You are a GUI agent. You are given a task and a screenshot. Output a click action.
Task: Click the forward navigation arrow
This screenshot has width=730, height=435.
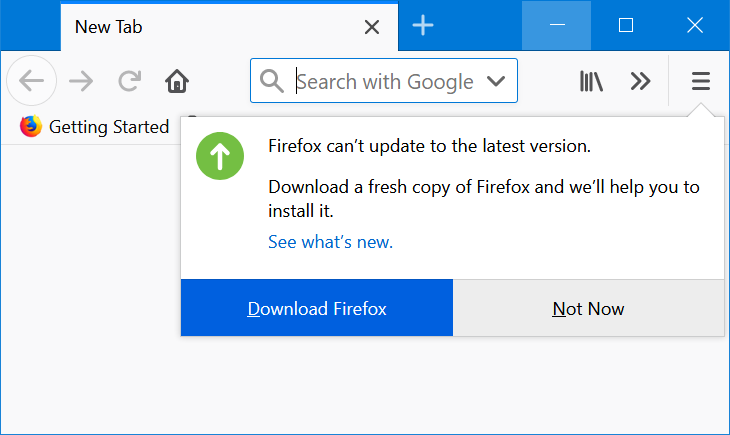click(x=80, y=81)
